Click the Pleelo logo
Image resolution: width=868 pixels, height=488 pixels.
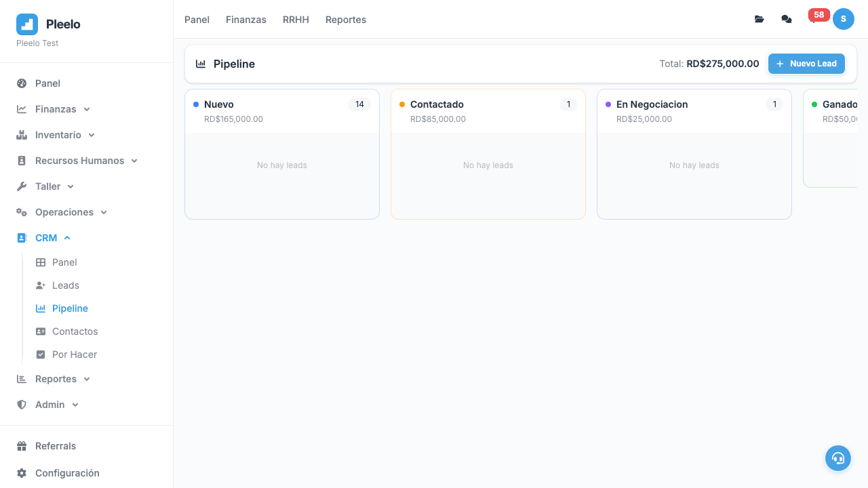(27, 24)
